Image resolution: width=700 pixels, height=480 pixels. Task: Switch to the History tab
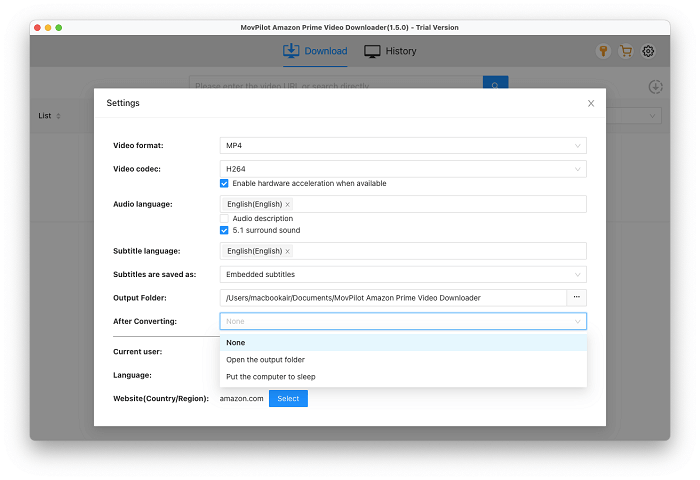coord(390,51)
